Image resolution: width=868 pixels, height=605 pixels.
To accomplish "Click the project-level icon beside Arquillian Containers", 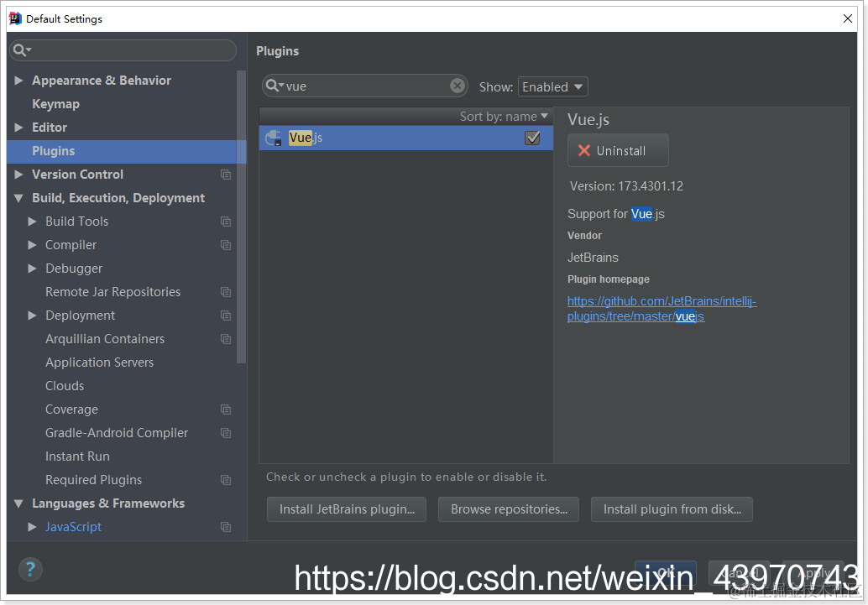I will pyautogui.click(x=226, y=339).
